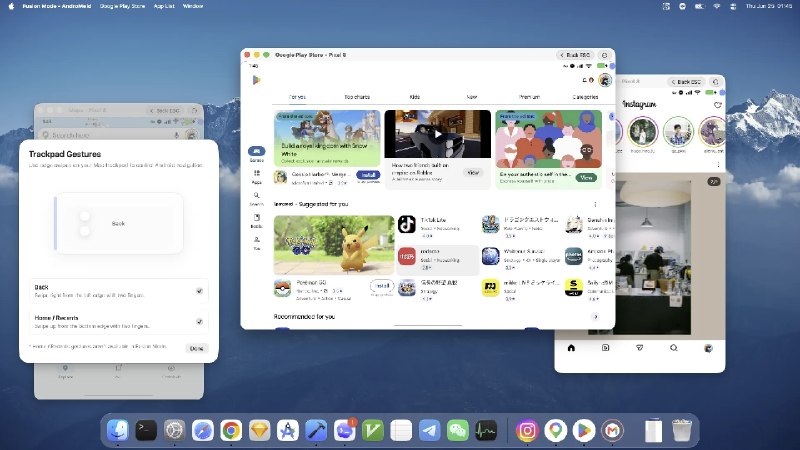
Task: Expand Recommended for you arrow
Action: tap(595, 317)
